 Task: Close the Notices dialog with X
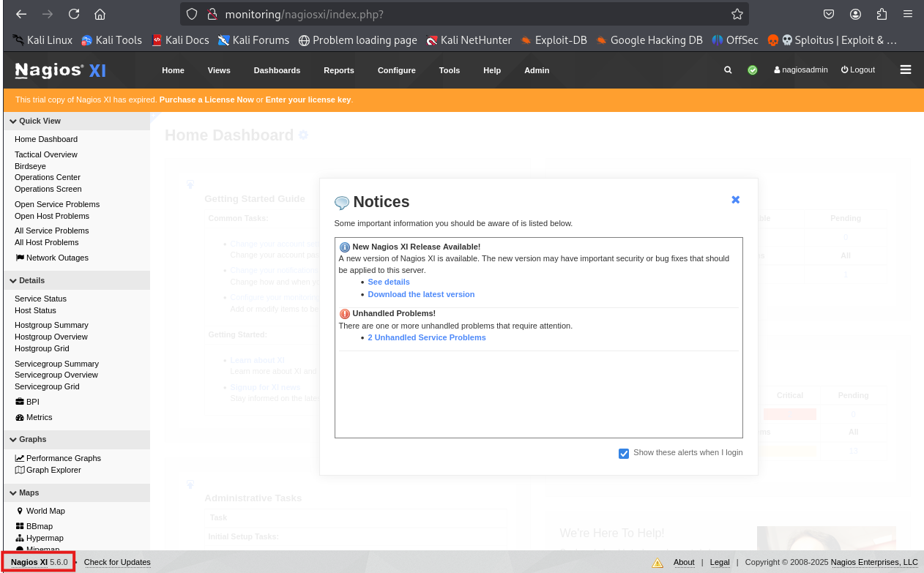pos(735,200)
